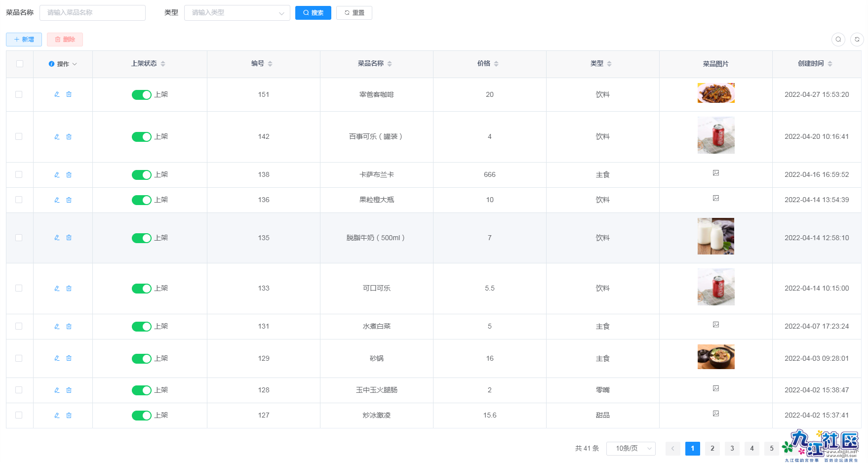The width and height of the screenshot is (868, 463).
Task: Click the info icon beside 操作 header
Action: click(x=51, y=64)
